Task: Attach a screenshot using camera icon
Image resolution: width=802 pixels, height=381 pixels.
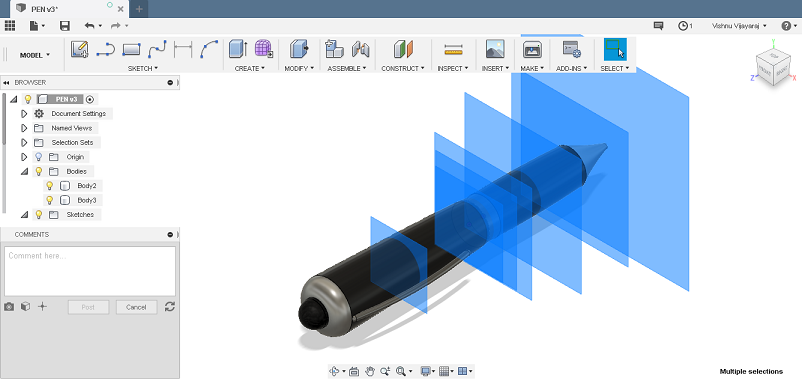Action: pos(9,307)
